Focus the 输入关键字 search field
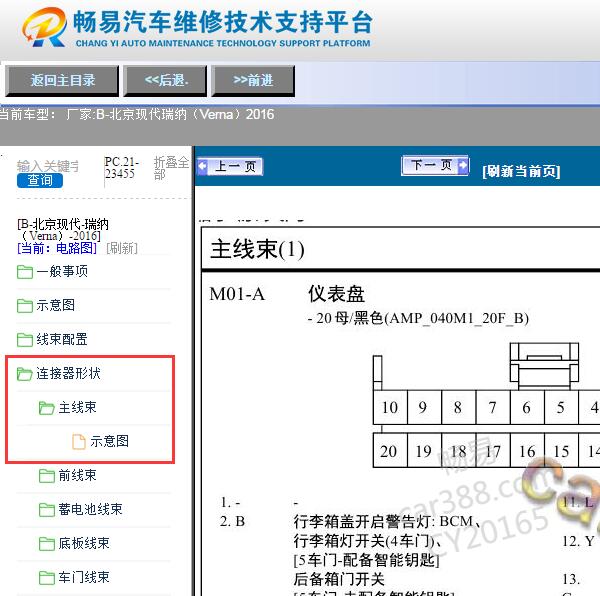 (x=48, y=166)
